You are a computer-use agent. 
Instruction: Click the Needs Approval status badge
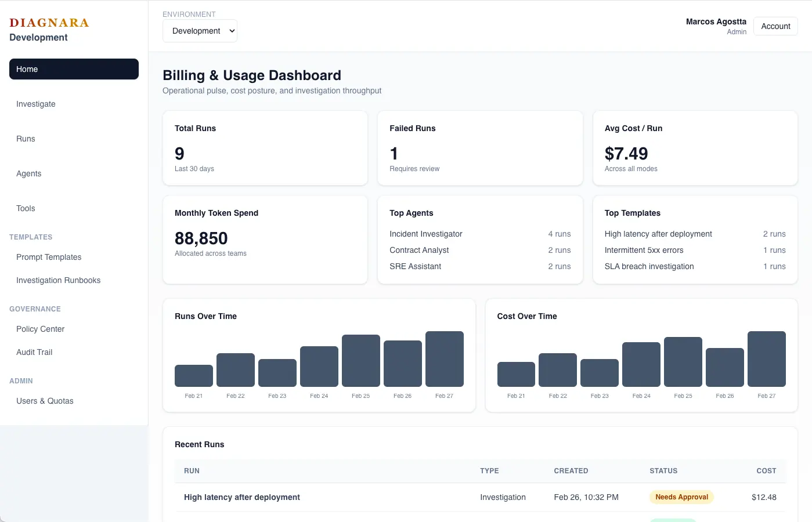pos(681,497)
